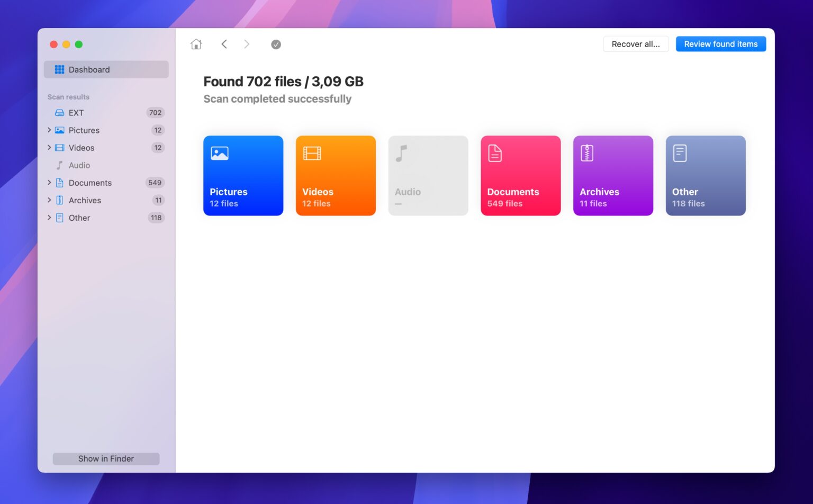Click the scan status checkmark icon
The height and width of the screenshot is (504, 813).
click(x=276, y=44)
